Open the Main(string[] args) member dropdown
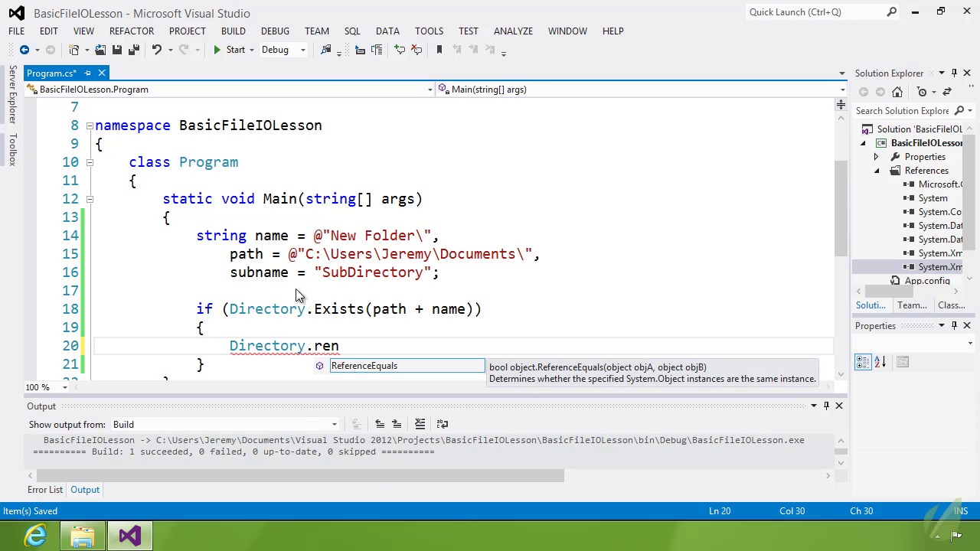 (x=842, y=90)
